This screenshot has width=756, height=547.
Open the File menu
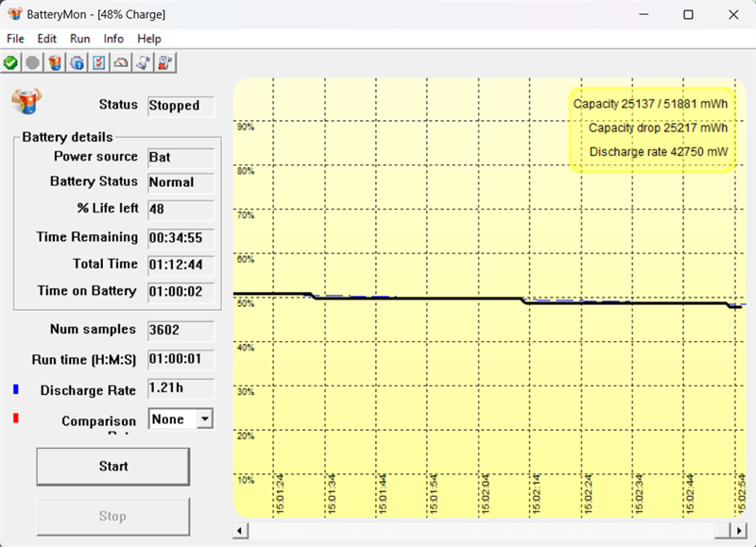[15, 39]
